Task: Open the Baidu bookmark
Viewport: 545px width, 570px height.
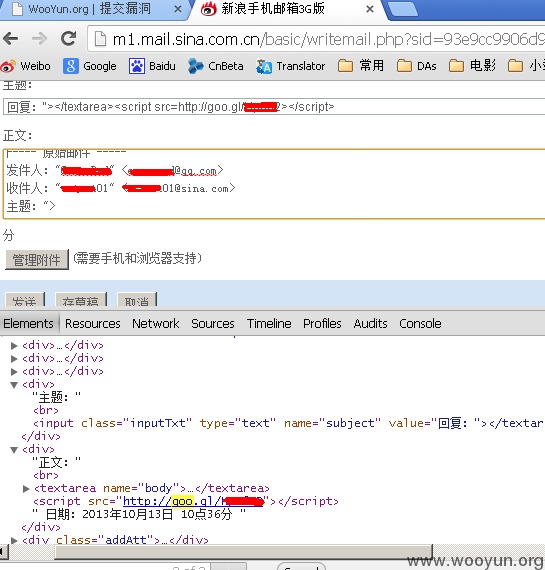Action: [x=152, y=66]
